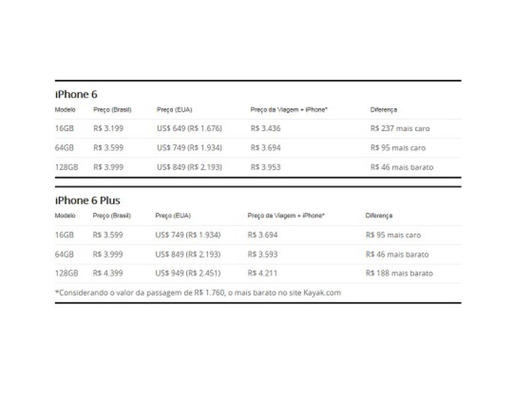Click "Preço (Brasil)" header under iPhone 6 heading

[112, 110]
